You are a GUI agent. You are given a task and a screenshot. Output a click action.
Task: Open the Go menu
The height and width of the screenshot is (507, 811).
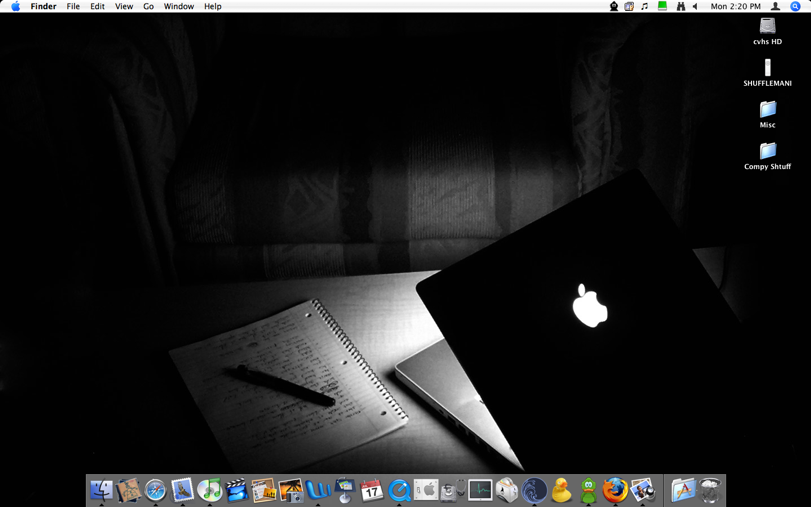click(x=148, y=6)
